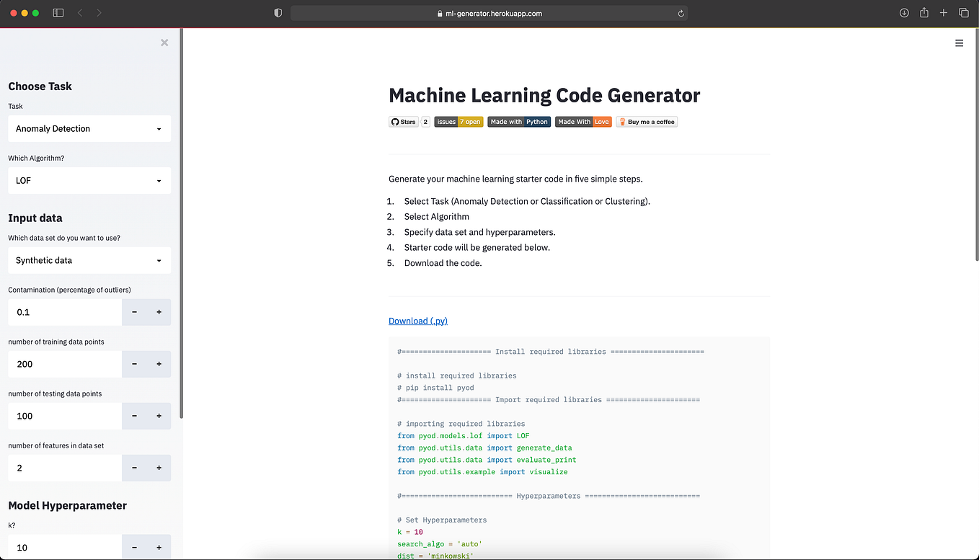
Task: Click the testing data points input field
Action: [65, 416]
